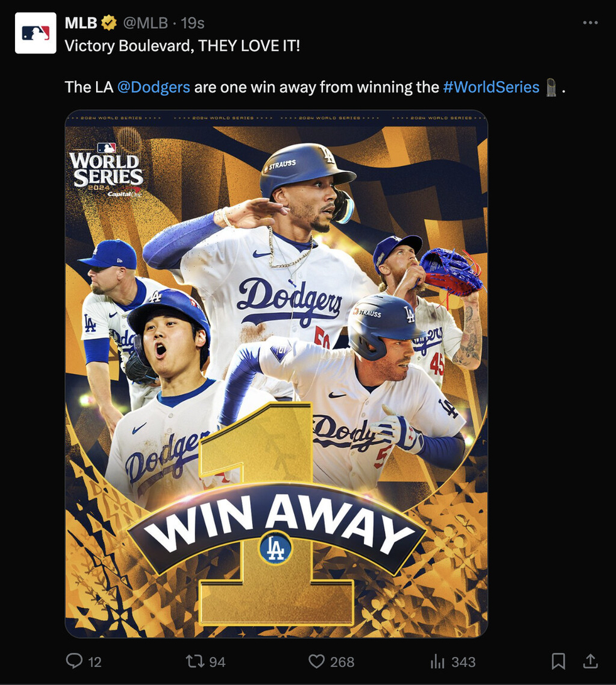The image size is (616, 685).
Task: Click the trophy emoji after #WorldSeries
Action: (x=551, y=87)
